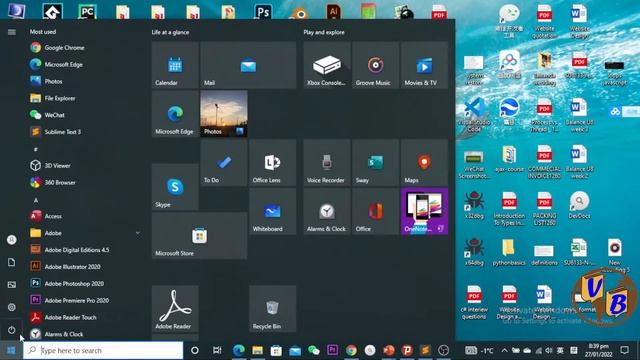The width and height of the screenshot is (640, 360).
Task: Open the Adobe Reader tile
Action: point(175,309)
